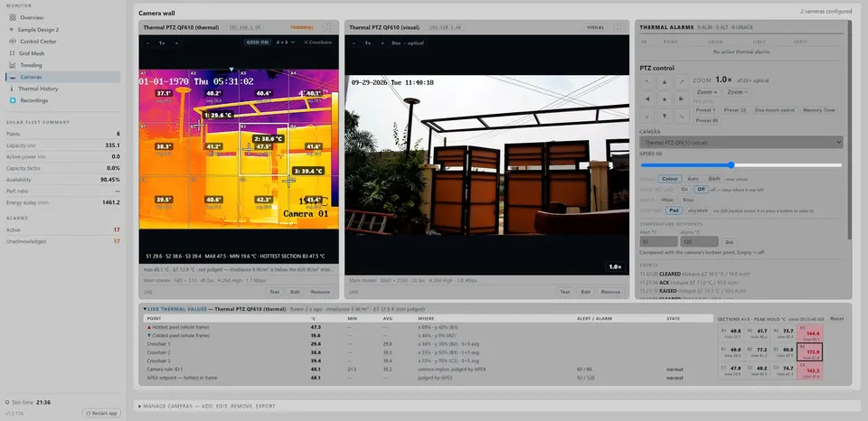Collapse the Live Thermal Values section
Screen dimensions: 868x421
[x=176, y=309]
